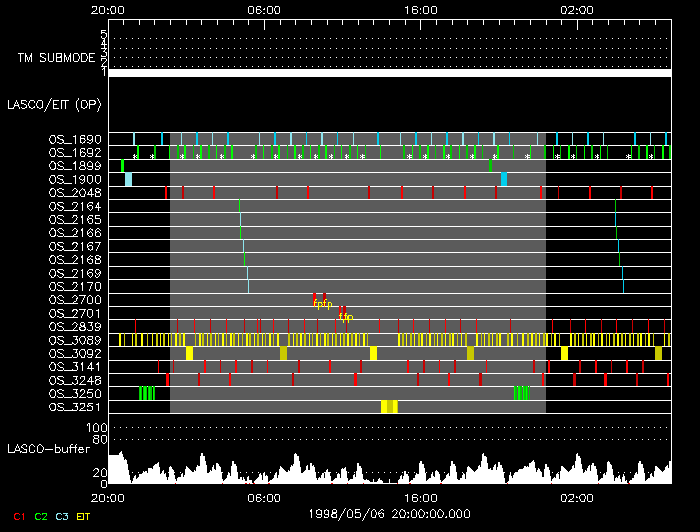Click the green C2 legend entry

[41, 517]
